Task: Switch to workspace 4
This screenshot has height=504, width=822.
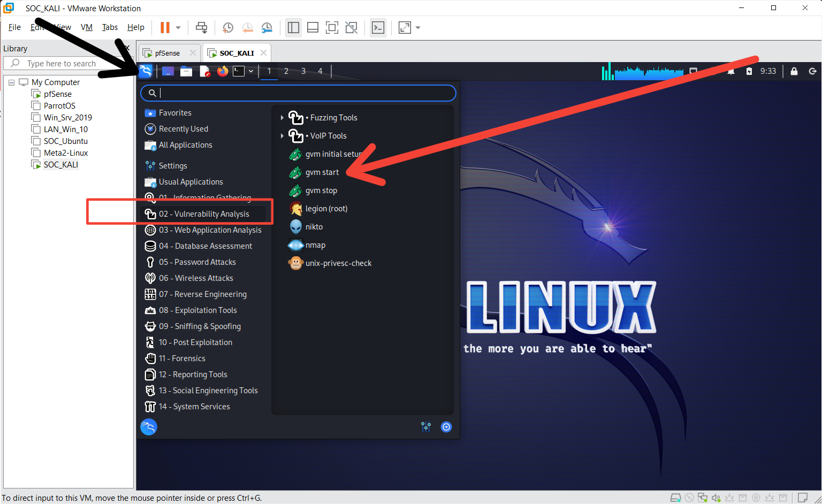Action: click(x=320, y=71)
